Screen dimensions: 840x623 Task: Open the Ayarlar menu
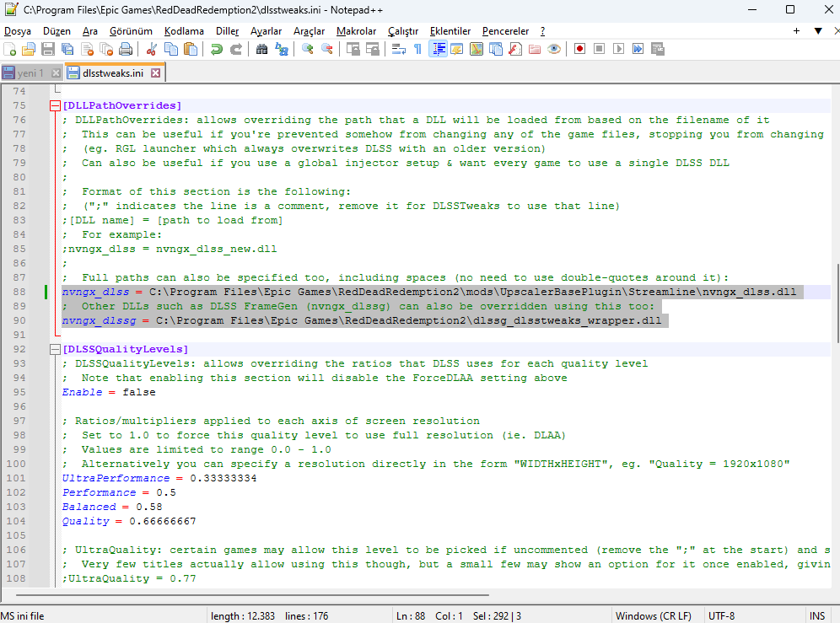(266, 31)
